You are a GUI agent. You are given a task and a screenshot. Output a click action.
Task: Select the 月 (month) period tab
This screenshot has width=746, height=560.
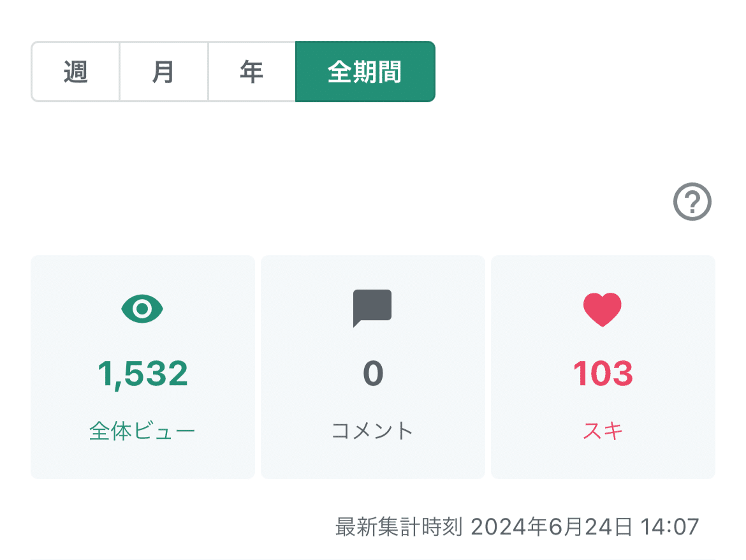coord(164,72)
